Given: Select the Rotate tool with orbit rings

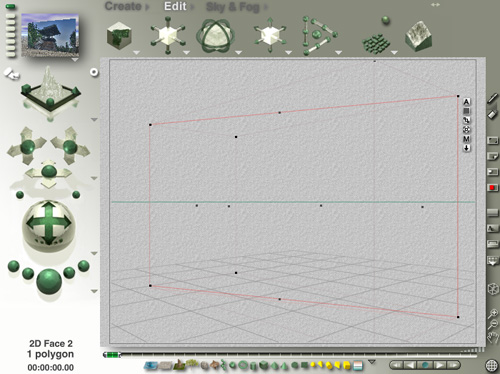Looking at the screenshot, I should (216, 36).
